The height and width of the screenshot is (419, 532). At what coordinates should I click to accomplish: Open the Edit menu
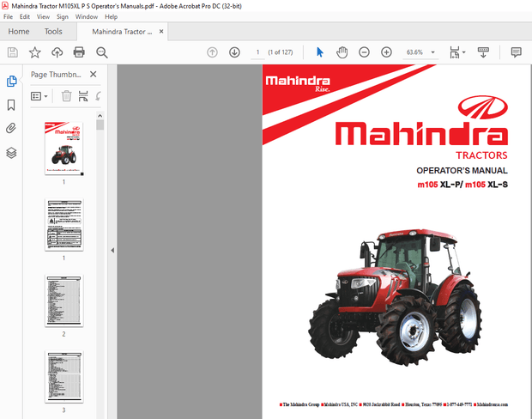tap(24, 16)
